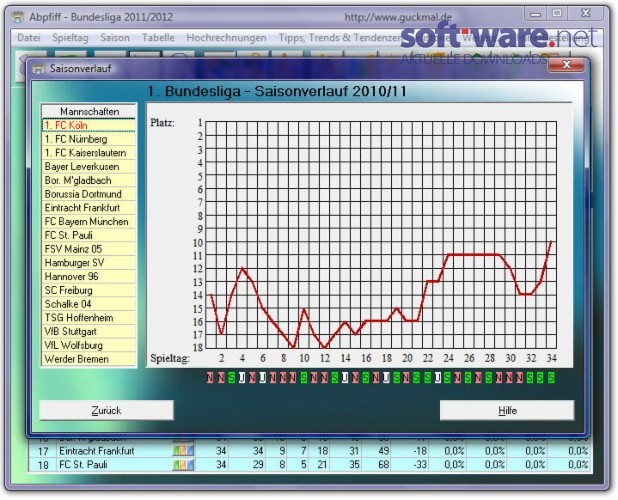Image resolution: width=618 pixels, height=500 pixels.
Task: Select Bor. M'gladbach in Mannschaften list
Action: (89, 180)
